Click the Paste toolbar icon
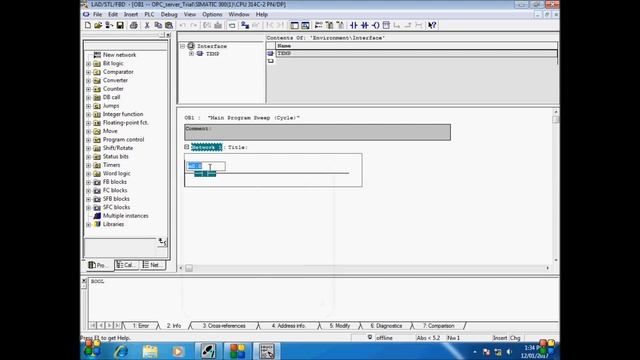Viewport: 640px width, 360px height. (x=169, y=25)
